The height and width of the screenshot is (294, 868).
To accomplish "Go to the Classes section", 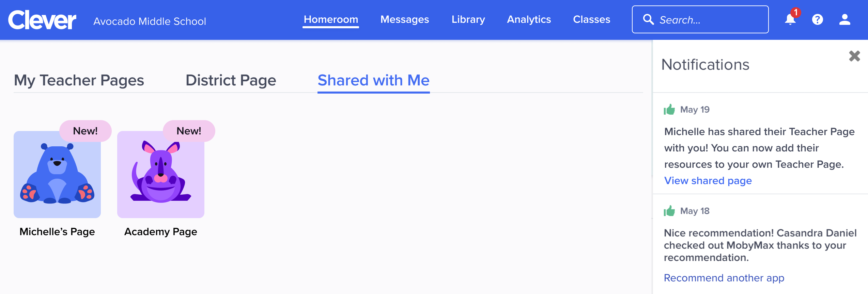I will tap(592, 19).
